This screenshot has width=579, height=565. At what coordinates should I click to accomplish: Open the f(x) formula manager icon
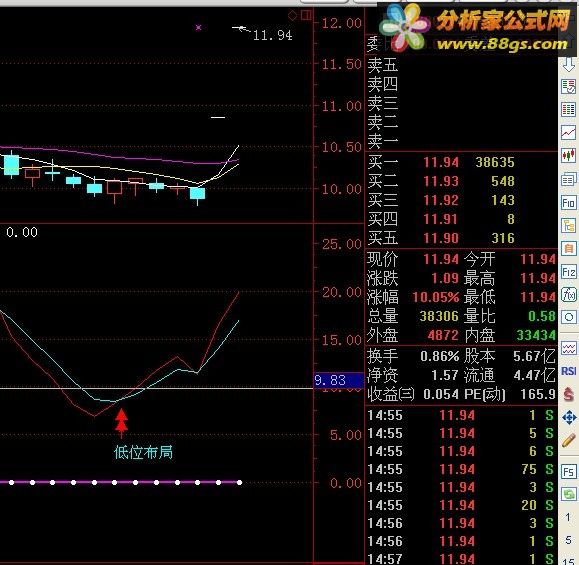[x=569, y=295]
